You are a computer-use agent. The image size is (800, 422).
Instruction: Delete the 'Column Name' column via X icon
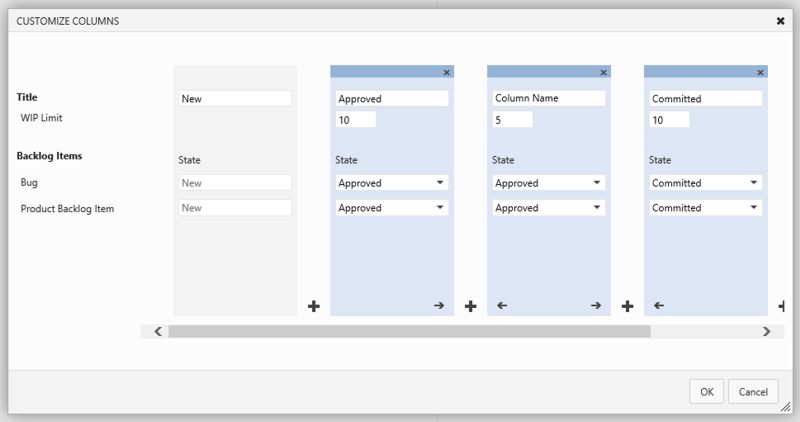point(603,72)
